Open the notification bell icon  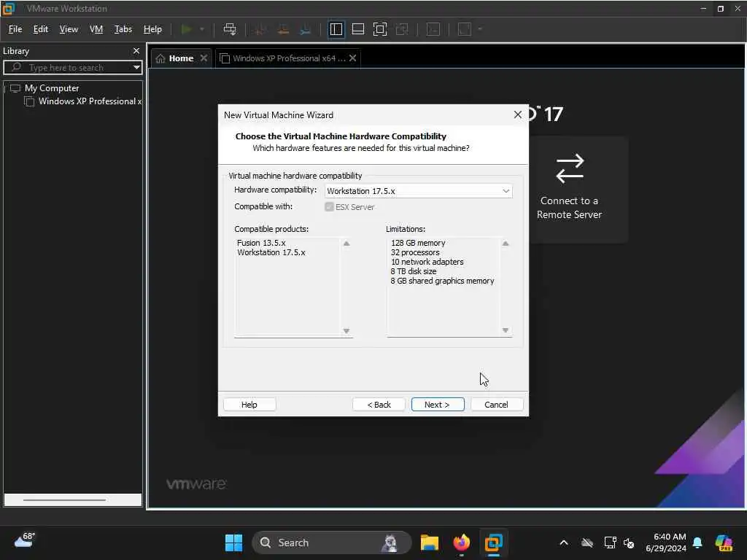697,542
